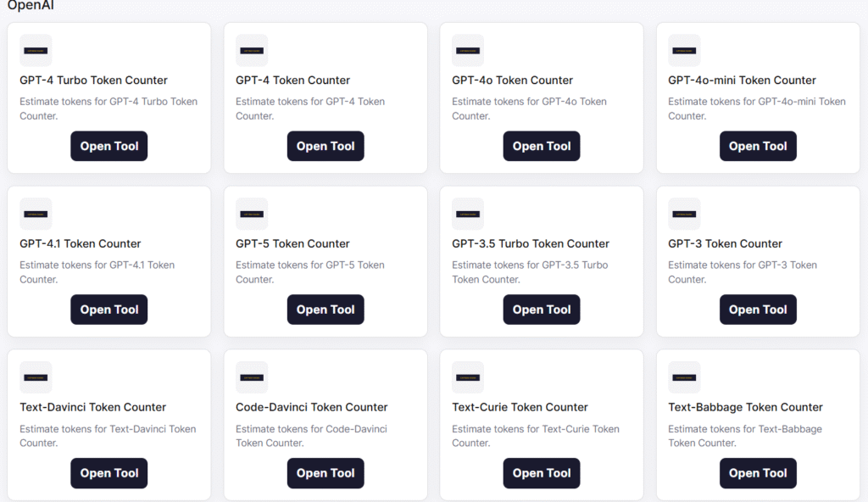Click the Text-Curie Token Counter card icon
868x502 pixels.
468,377
